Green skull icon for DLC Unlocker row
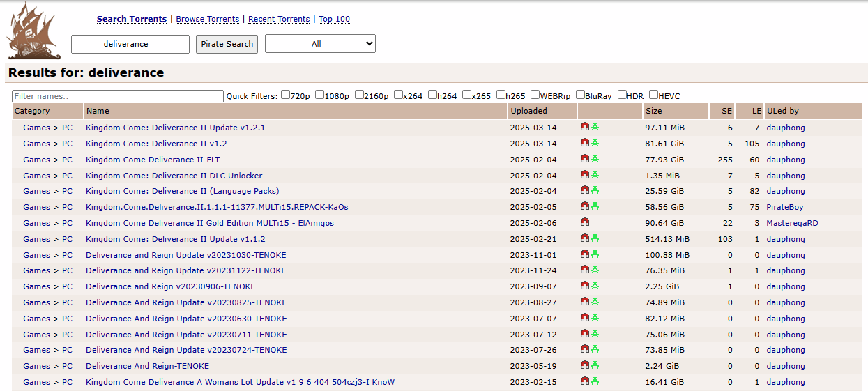The width and height of the screenshot is (868, 391). click(595, 175)
